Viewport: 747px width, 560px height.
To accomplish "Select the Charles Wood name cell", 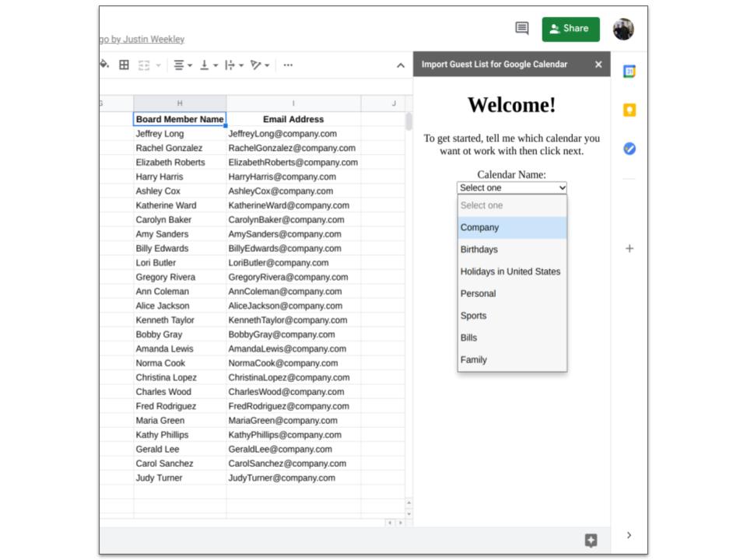I will 180,391.
